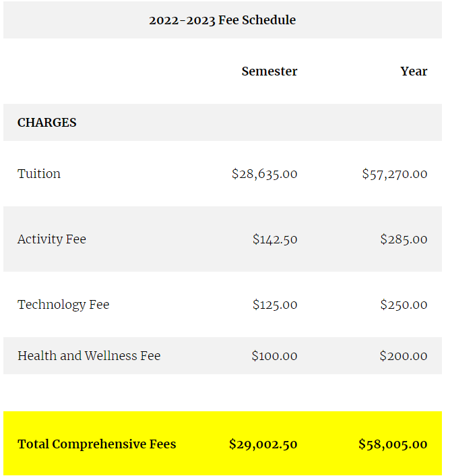
Task: Click the Total Comprehensive Fees label
Action: (x=97, y=444)
